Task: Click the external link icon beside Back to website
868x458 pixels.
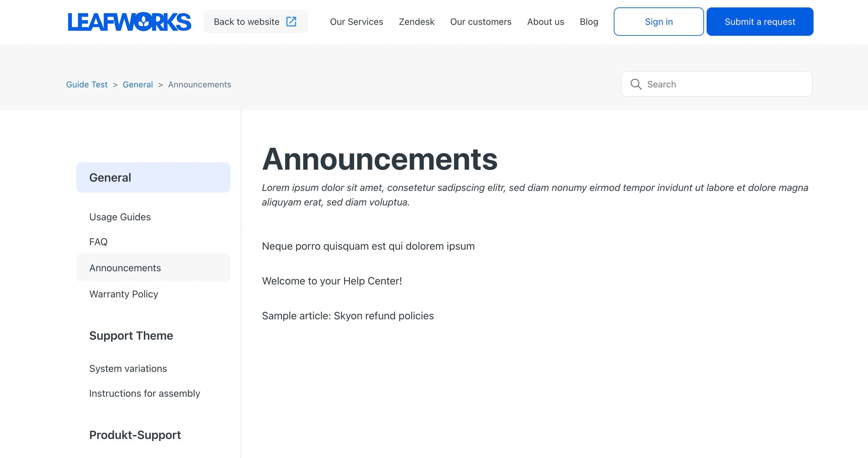Action: 291,22
